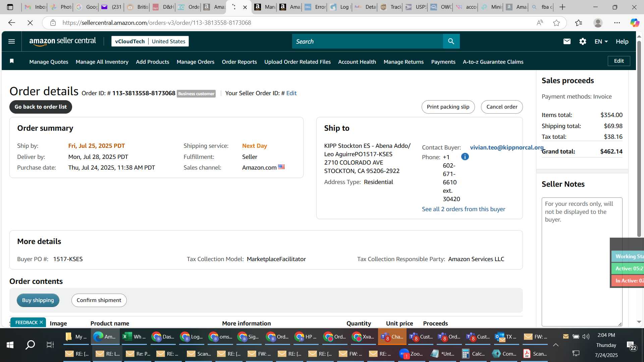Open Account Health menu item
This screenshot has height=362, width=644.
click(357, 62)
